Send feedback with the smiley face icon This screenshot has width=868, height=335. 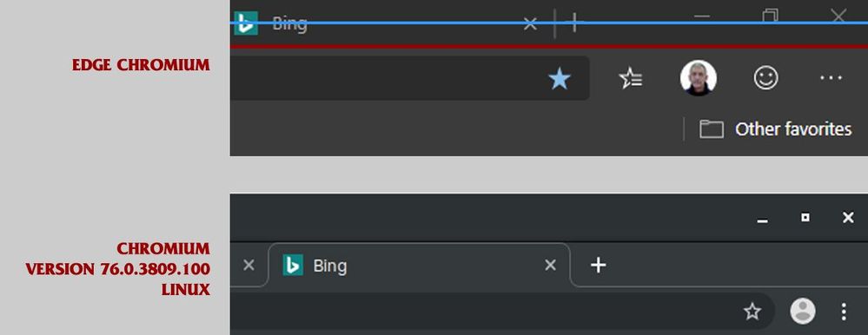tap(766, 78)
